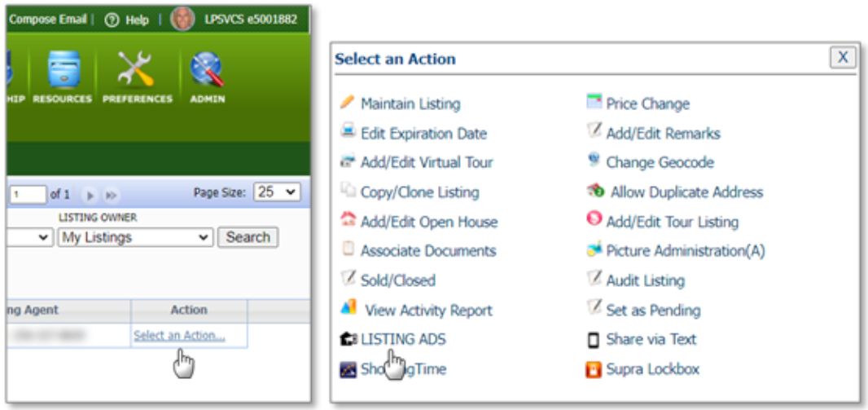
Task: Expand the My Listings owner dropdown
Action: pyautogui.click(x=135, y=237)
